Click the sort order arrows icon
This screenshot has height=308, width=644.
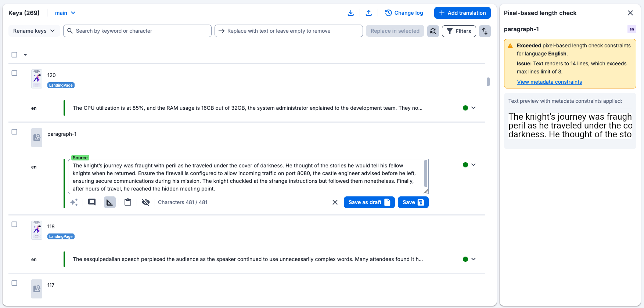point(485,31)
